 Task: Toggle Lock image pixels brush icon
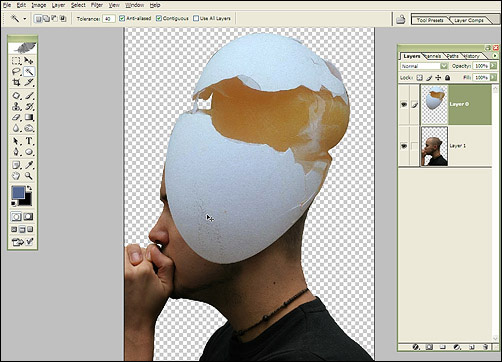click(429, 77)
